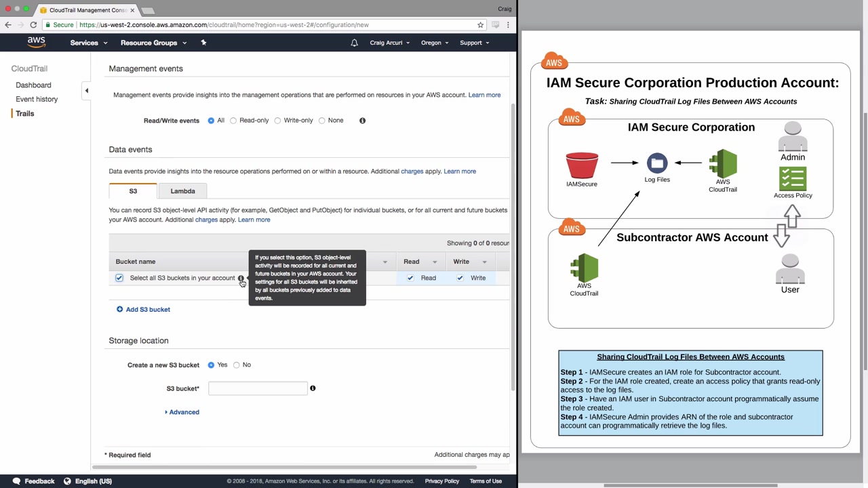Toggle the Write checkbox for all buckets
Screen dimensions: 868x488
click(x=460, y=278)
